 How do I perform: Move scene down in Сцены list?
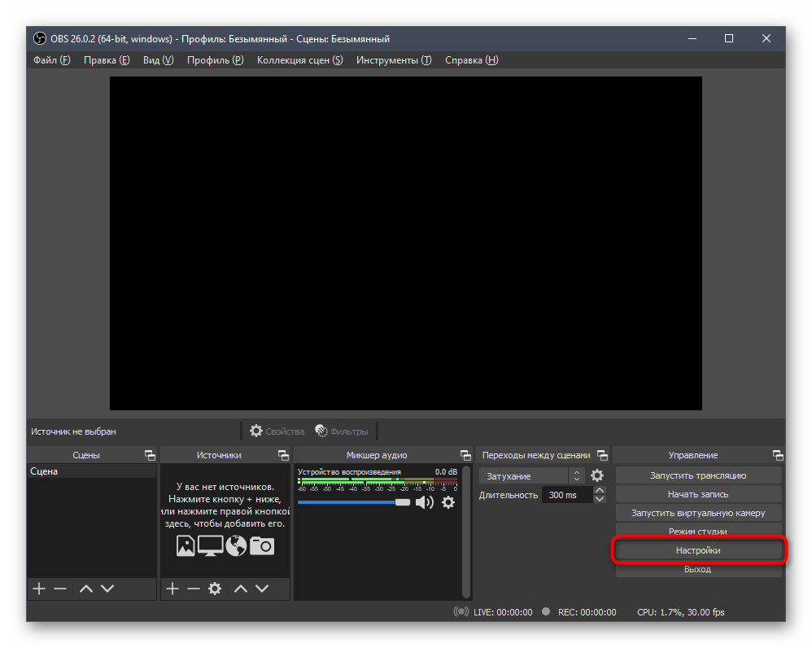(107, 589)
